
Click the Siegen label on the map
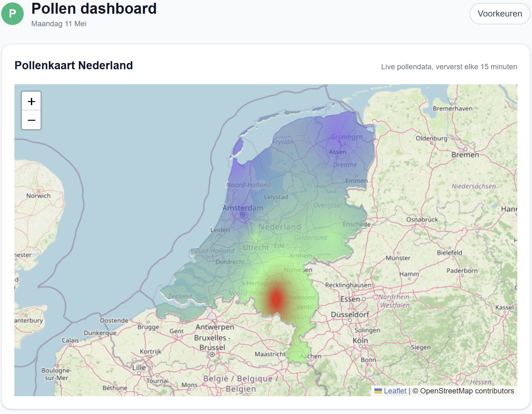pos(421,347)
